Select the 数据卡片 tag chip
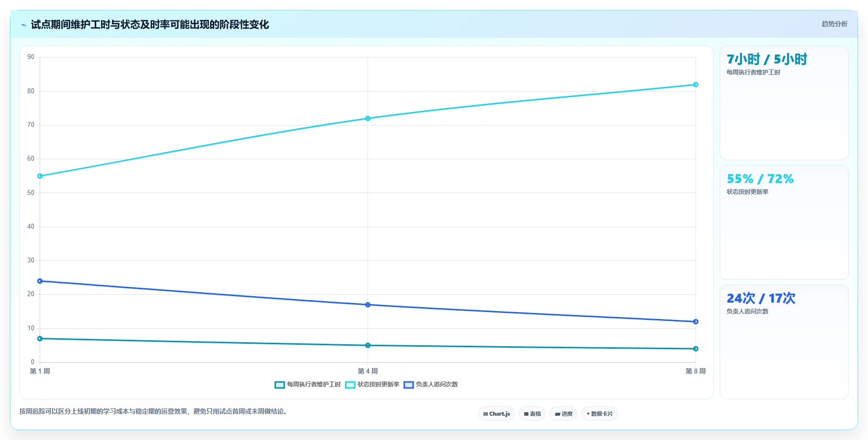The height and width of the screenshot is (440, 868). coord(600,414)
